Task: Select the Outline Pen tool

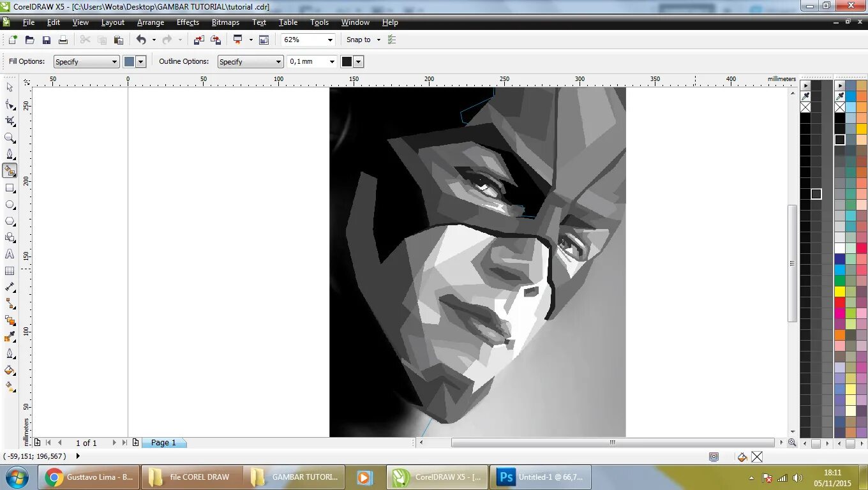Action: tap(10, 353)
